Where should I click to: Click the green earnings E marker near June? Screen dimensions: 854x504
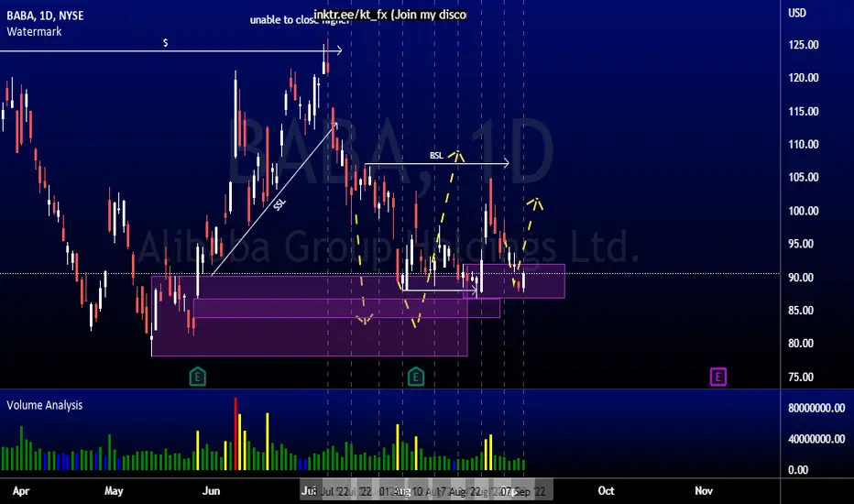pos(198,377)
